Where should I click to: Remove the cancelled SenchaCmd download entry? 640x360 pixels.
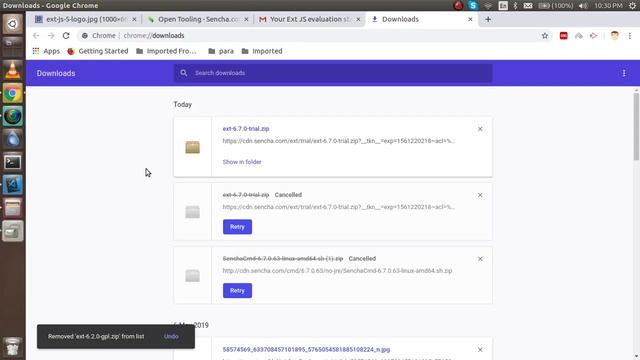(480, 259)
